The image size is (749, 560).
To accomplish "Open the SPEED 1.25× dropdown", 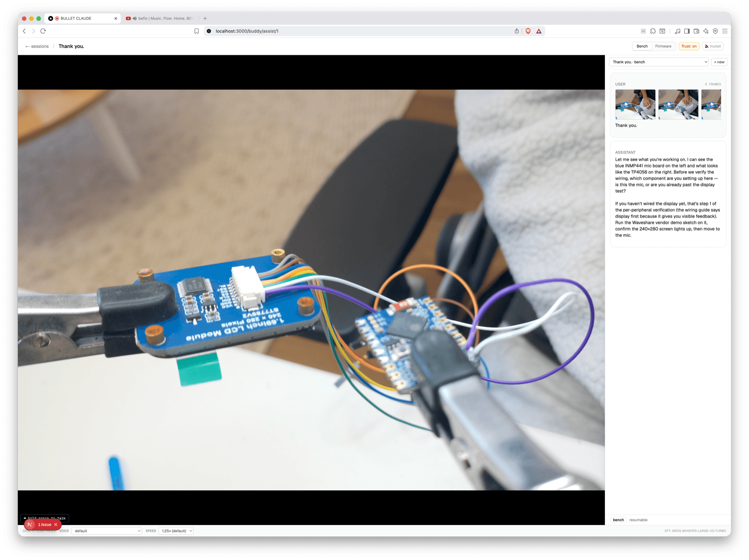I will point(176,531).
